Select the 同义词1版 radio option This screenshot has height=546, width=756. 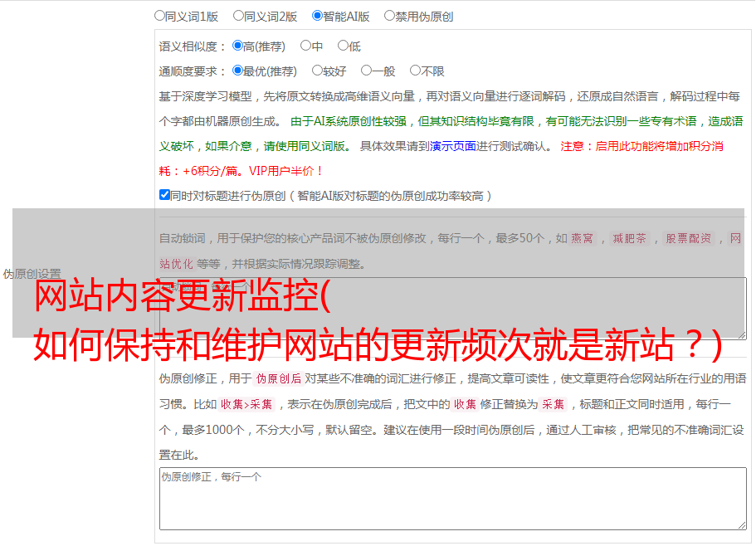tap(159, 16)
